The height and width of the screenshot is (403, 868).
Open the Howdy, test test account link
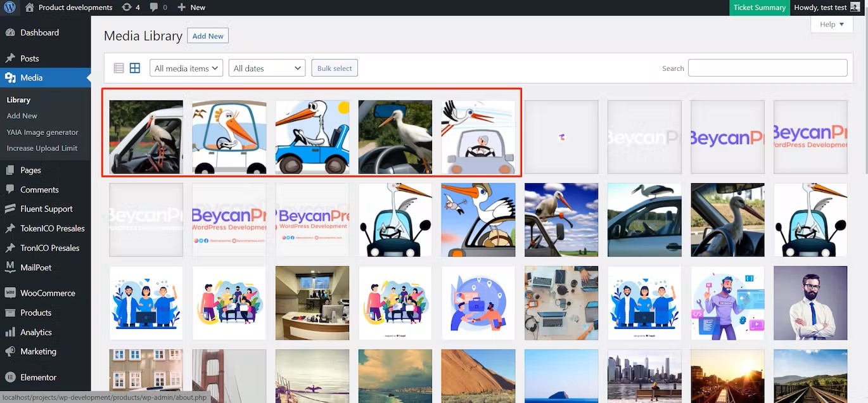click(827, 8)
